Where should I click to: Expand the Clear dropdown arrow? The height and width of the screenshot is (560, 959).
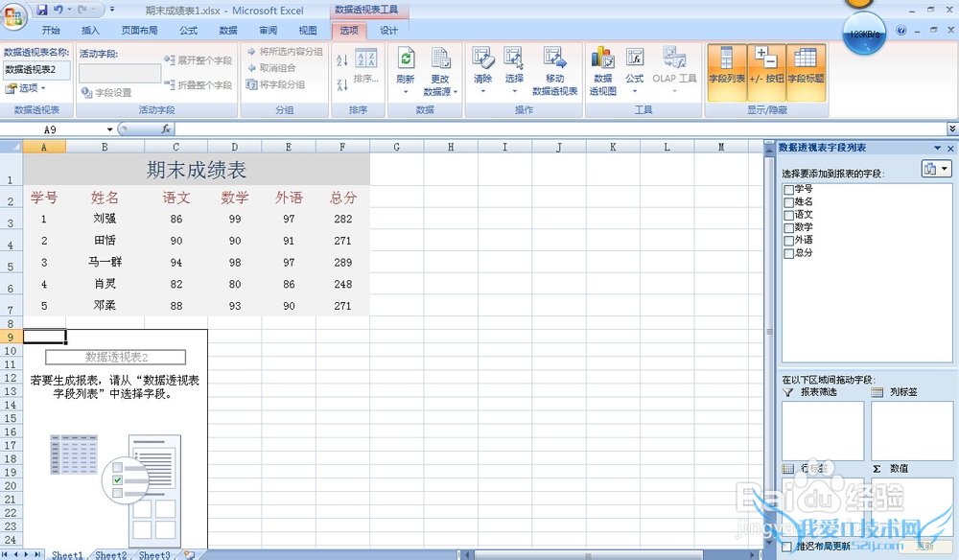[483, 92]
